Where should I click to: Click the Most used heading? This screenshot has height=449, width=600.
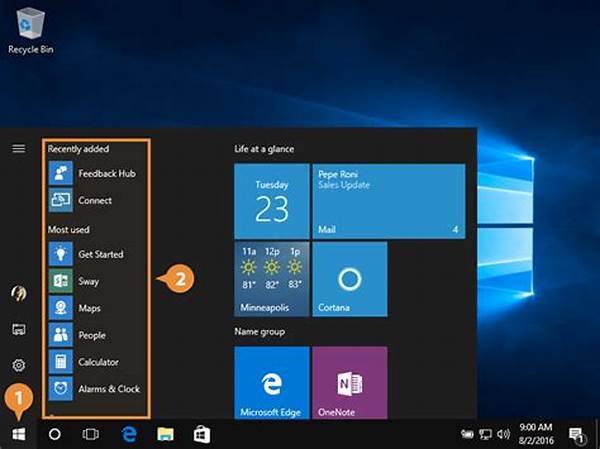click(68, 229)
